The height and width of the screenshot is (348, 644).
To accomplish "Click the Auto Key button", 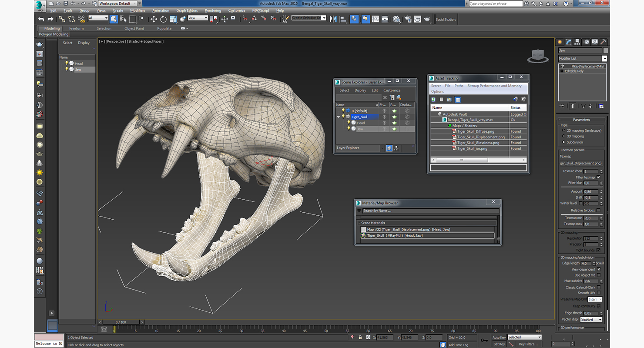I will pyautogui.click(x=499, y=337).
